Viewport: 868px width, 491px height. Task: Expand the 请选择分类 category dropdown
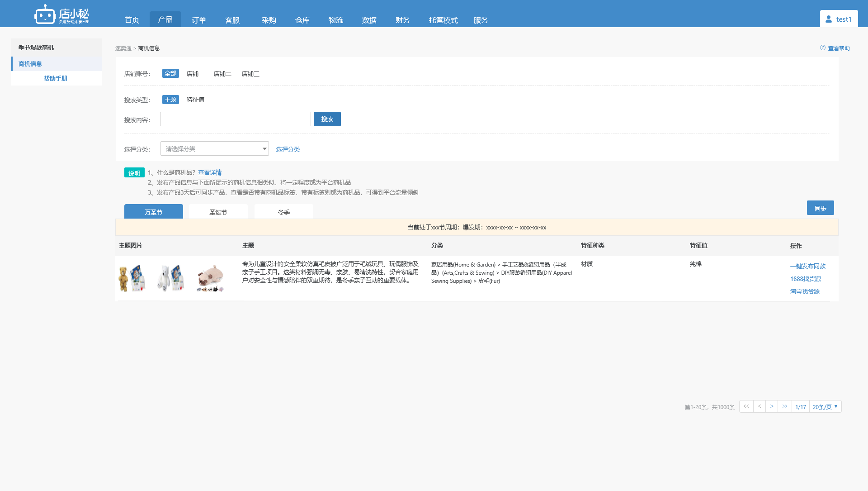click(215, 148)
